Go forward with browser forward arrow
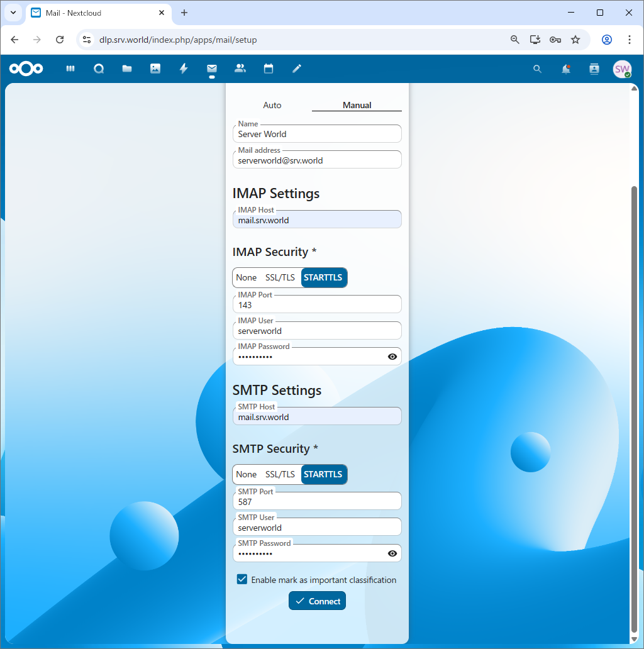The image size is (644, 649). pos(37,40)
